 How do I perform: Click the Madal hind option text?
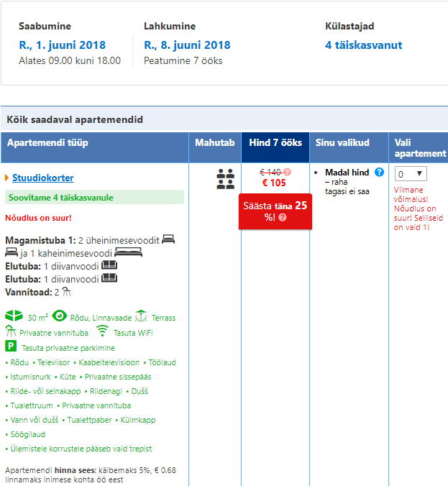click(347, 173)
